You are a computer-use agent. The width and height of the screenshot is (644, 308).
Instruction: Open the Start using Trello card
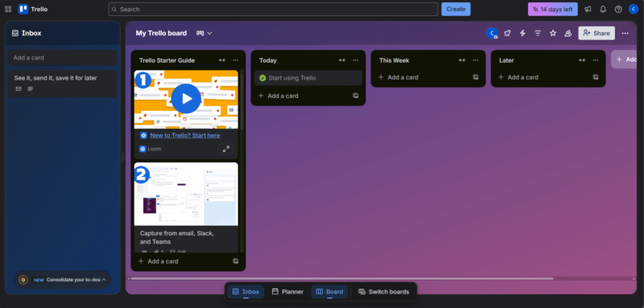coord(308,78)
